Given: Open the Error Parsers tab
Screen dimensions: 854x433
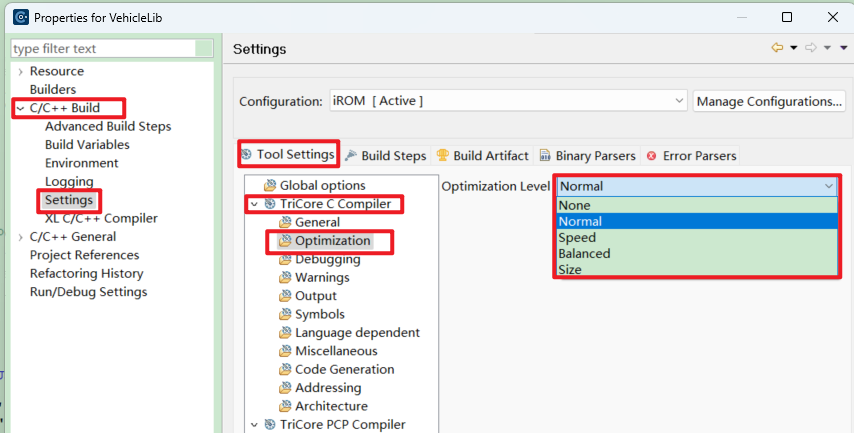Looking at the screenshot, I should [691, 156].
